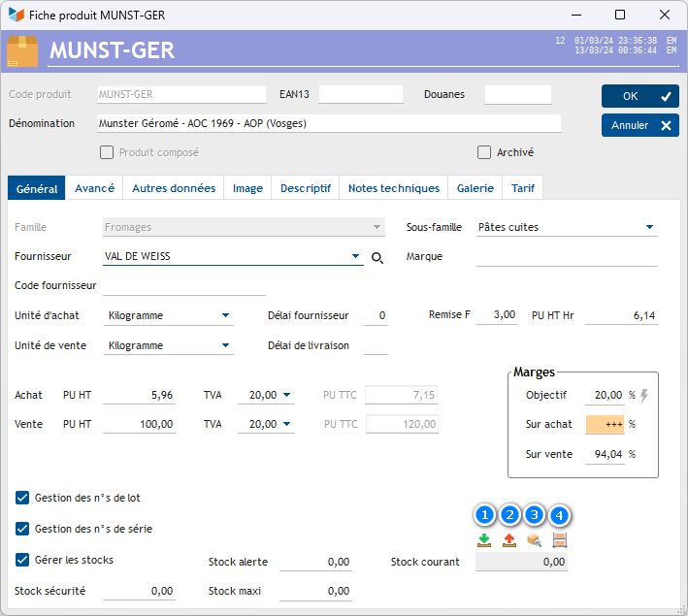Confirm with the OK button
The image size is (688, 616).
tap(639, 96)
